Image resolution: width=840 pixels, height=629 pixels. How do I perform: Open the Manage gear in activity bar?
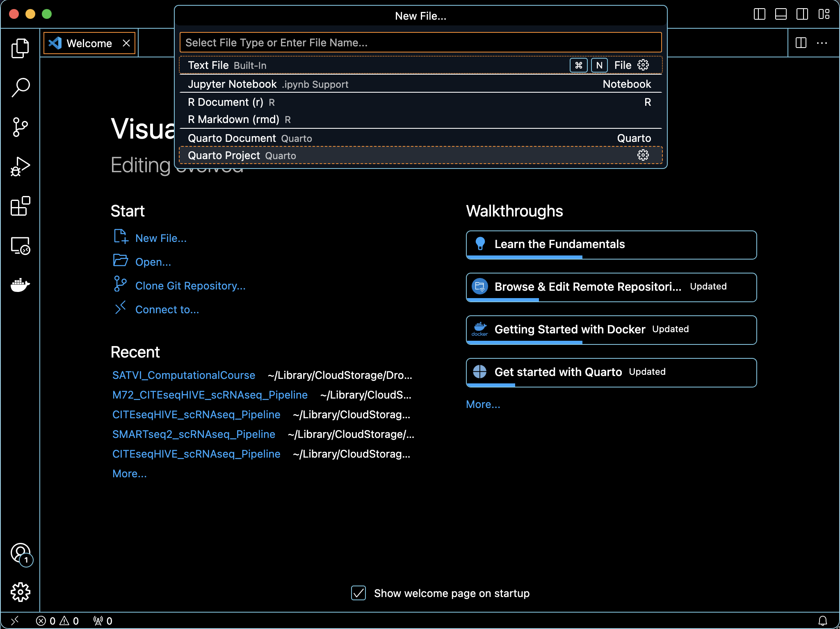click(20, 593)
